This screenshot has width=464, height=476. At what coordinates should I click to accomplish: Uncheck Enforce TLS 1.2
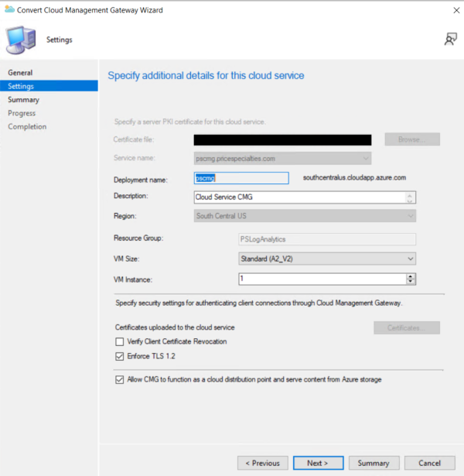(x=120, y=356)
